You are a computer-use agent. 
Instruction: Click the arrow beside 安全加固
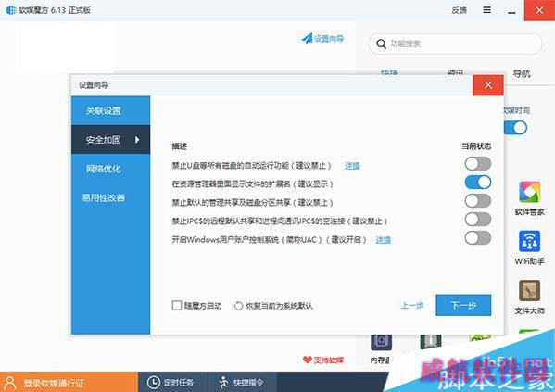coord(137,140)
